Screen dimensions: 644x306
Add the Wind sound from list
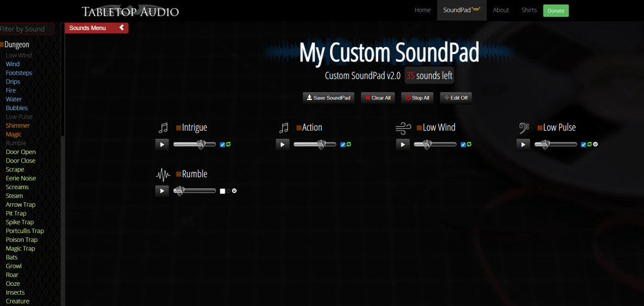(x=13, y=64)
